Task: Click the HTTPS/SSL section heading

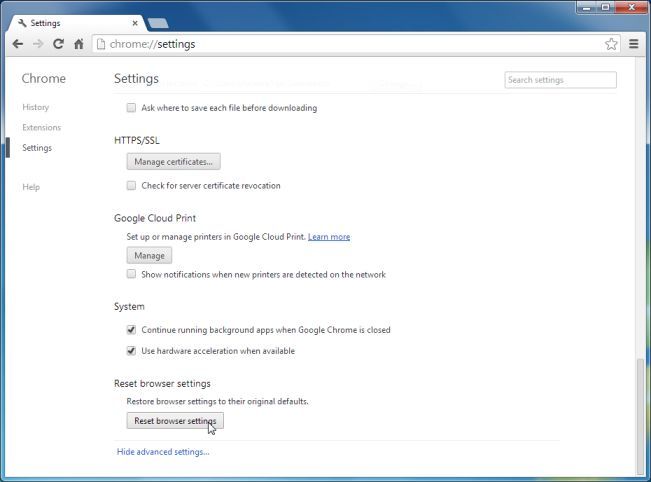Action: point(137,140)
